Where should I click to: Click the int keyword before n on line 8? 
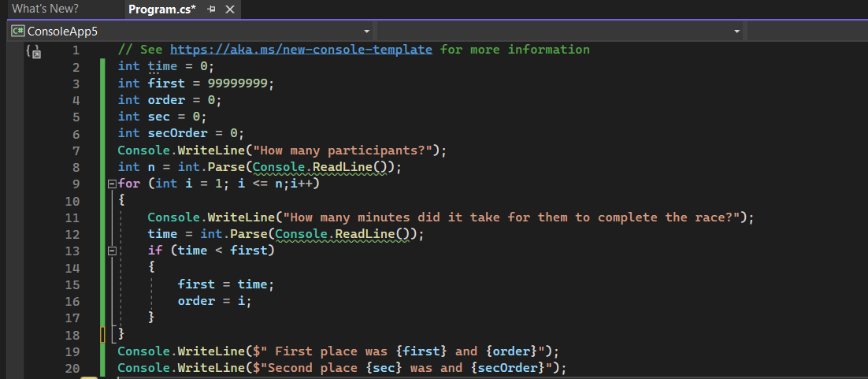(129, 167)
